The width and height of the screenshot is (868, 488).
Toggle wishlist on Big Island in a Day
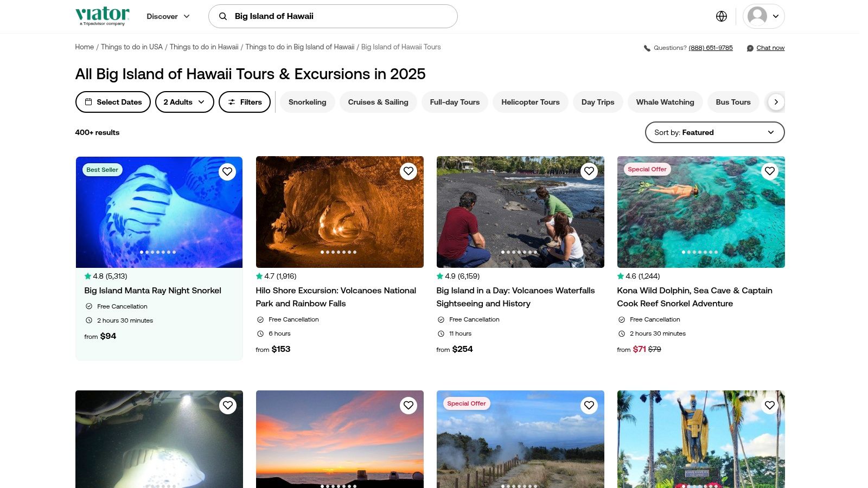589,171
